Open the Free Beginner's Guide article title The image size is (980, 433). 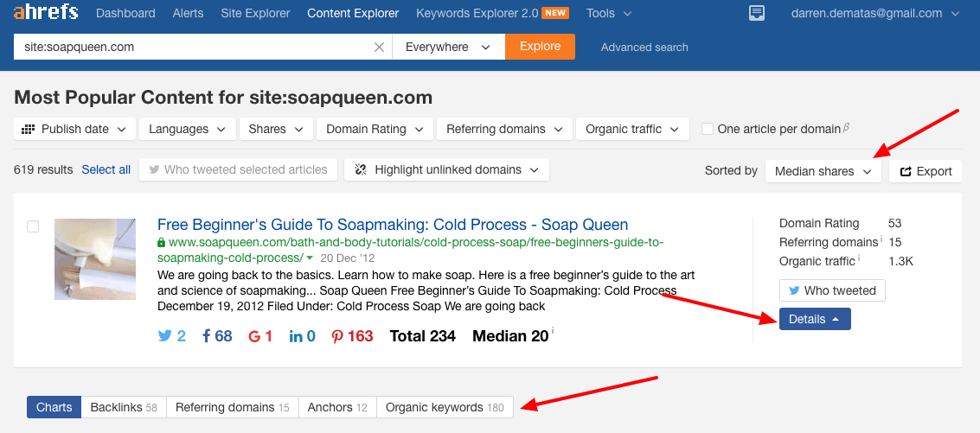coord(393,225)
